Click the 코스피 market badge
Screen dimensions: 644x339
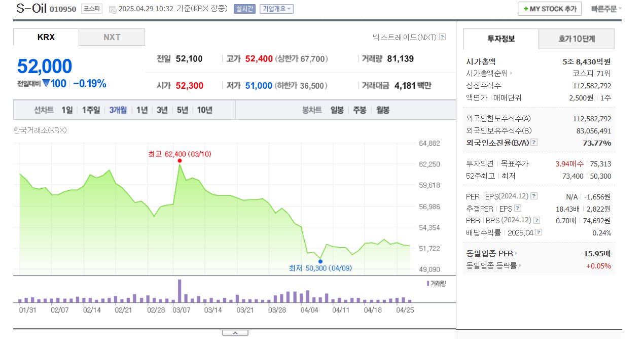tap(92, 9)
